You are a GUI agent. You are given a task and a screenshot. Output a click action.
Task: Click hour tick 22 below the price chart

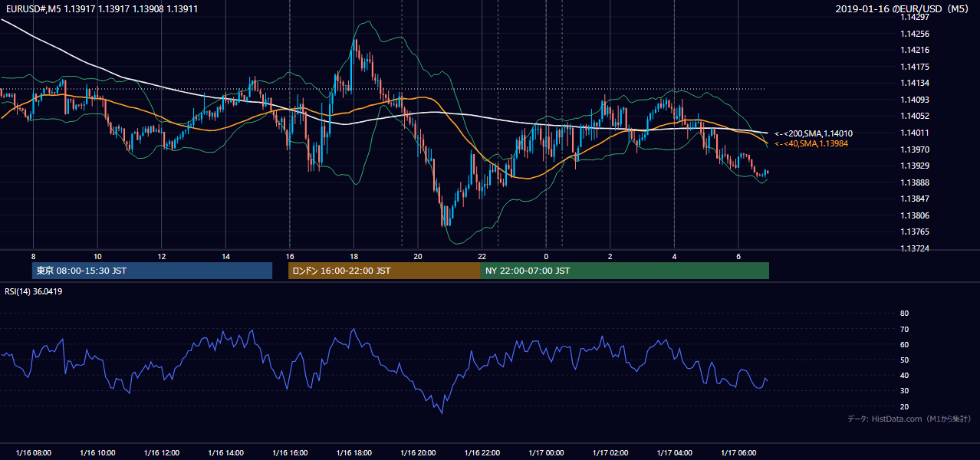482,256
